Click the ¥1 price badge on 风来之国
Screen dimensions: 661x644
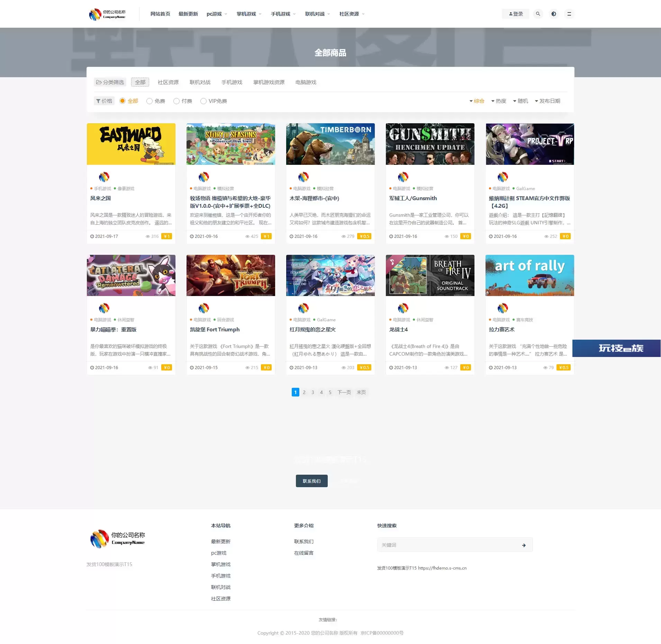point(167,236)
